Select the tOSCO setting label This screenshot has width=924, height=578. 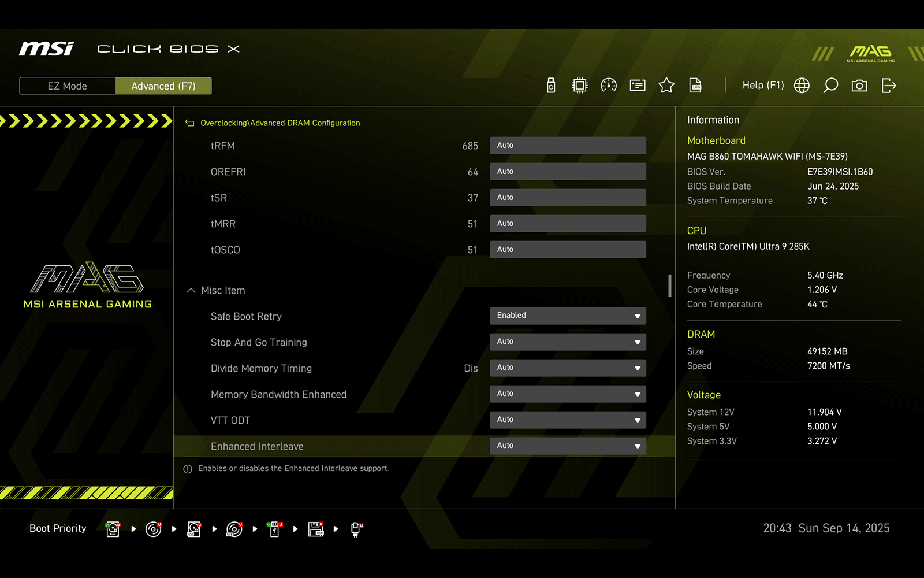[x=225, y=250]
